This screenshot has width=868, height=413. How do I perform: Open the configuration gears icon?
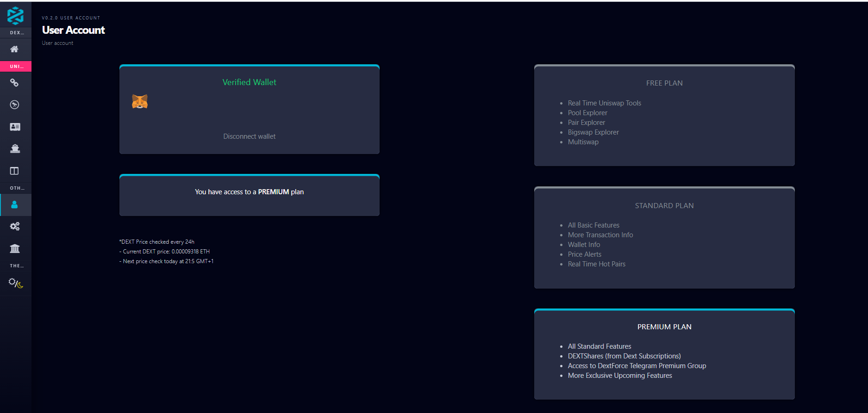[x=15, y=227]
